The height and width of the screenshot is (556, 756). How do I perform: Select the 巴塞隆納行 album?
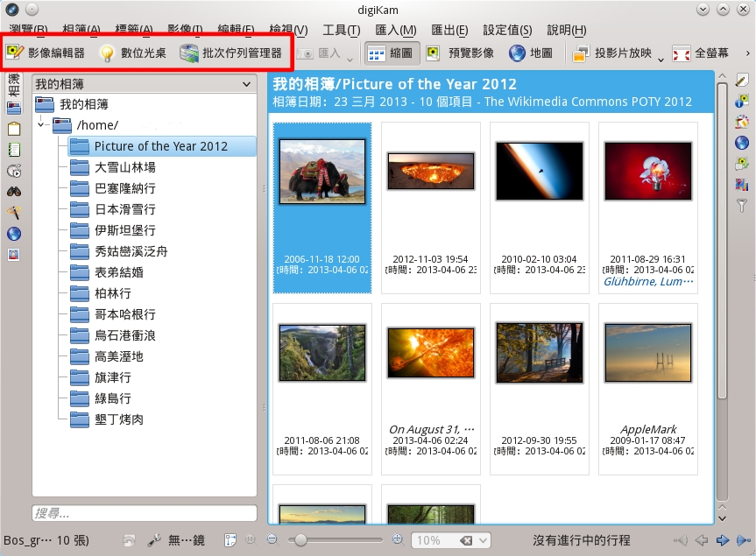[x=113, y=188]
